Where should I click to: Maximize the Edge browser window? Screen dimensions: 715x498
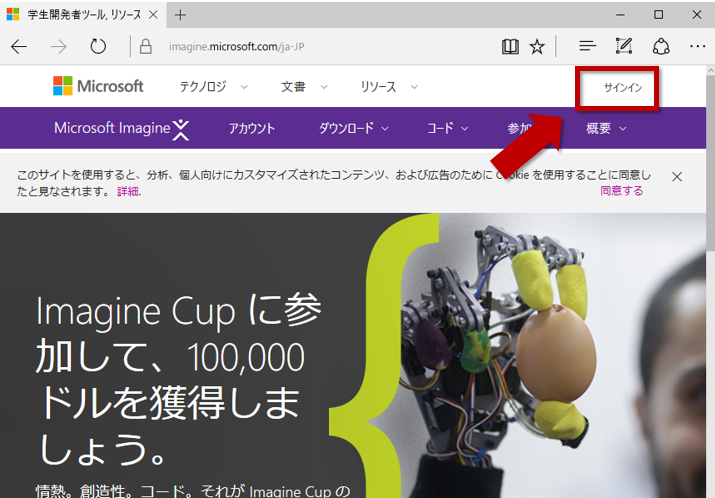[658, 15]
